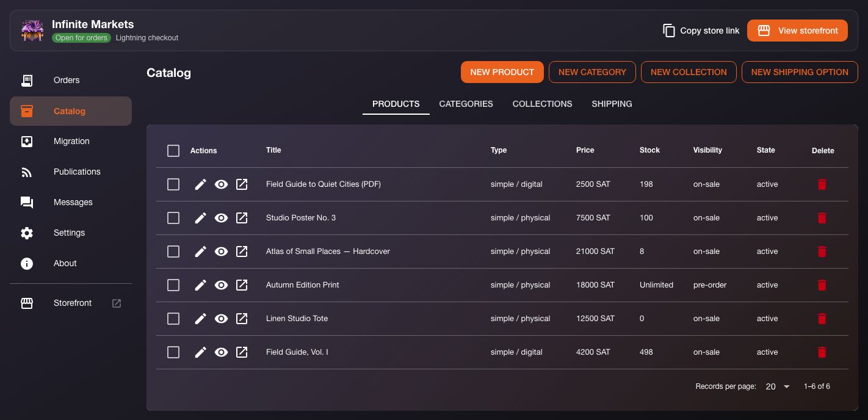Toggle the select-all products checkbox
The image size is (868, 420).
(x=173, y=151)
